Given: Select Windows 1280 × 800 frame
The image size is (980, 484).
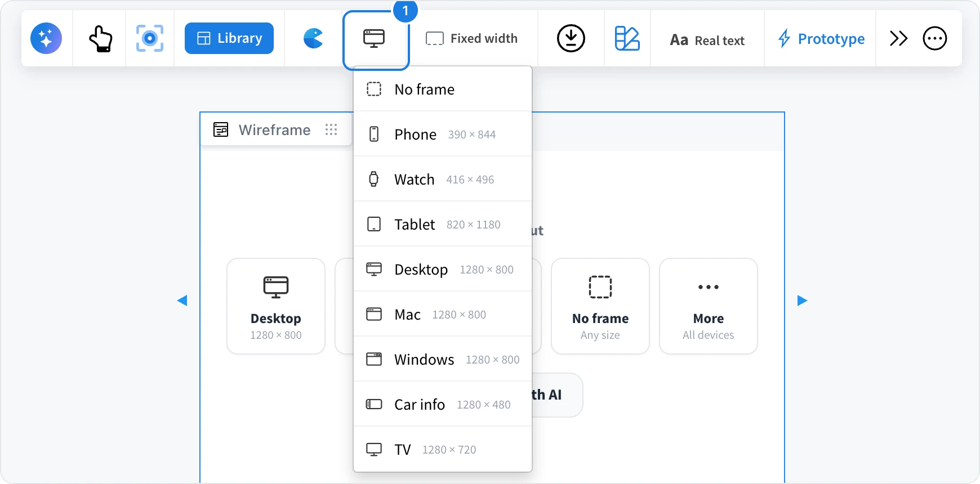Looking at the screenshot, I should point(443,359).
